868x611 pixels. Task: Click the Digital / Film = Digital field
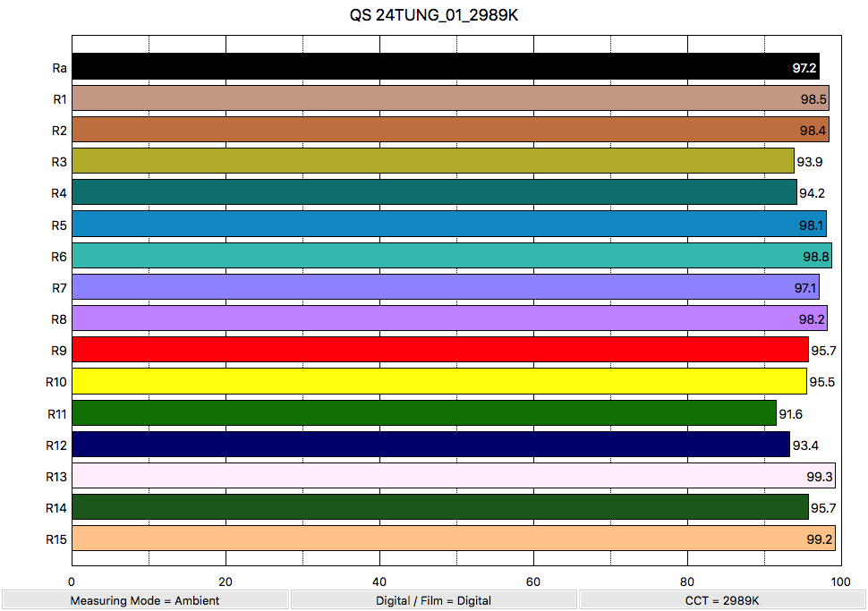[433, 600]
